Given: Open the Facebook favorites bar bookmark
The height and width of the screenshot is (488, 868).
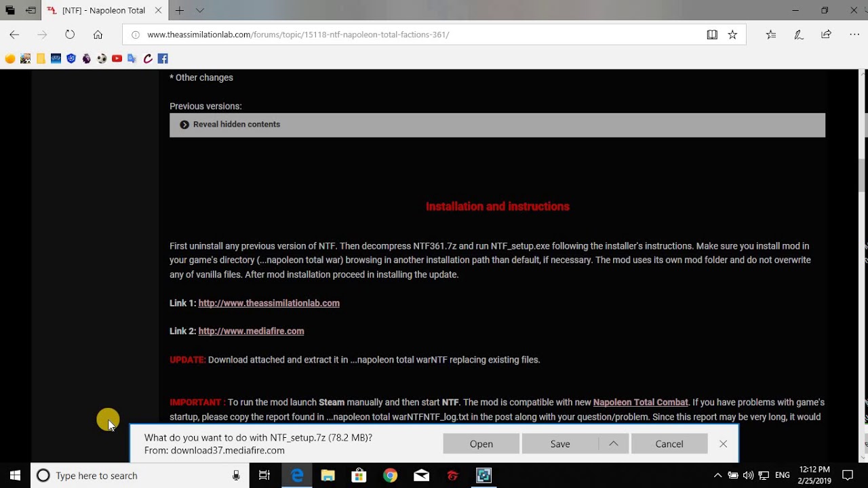Looking at the screenshot, I should pos(163,59).
